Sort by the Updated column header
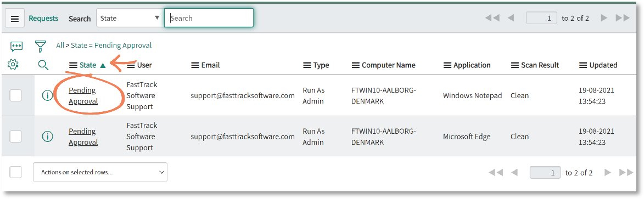The image size is (644, 199). 603,65
